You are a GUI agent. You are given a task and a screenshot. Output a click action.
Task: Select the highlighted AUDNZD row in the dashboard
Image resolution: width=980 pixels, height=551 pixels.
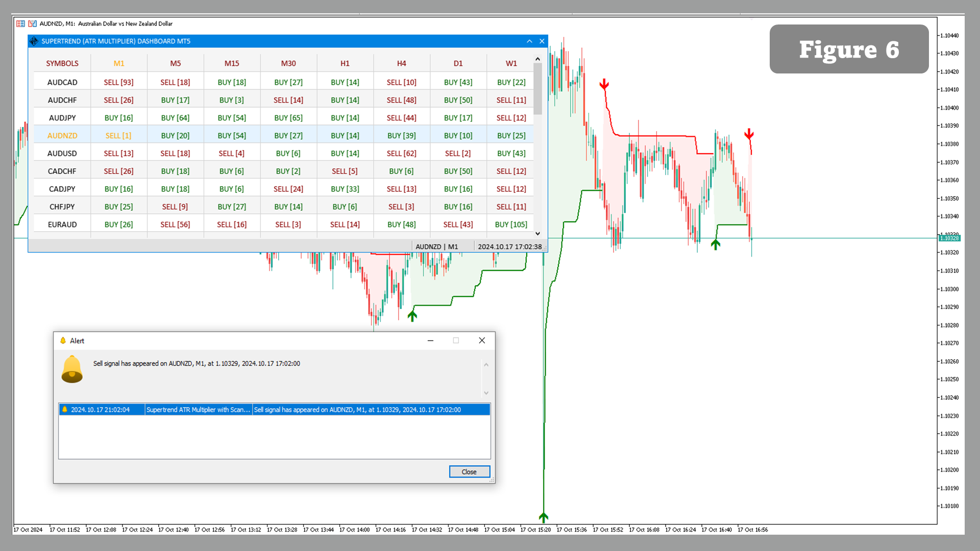click(x=62, y=135)
